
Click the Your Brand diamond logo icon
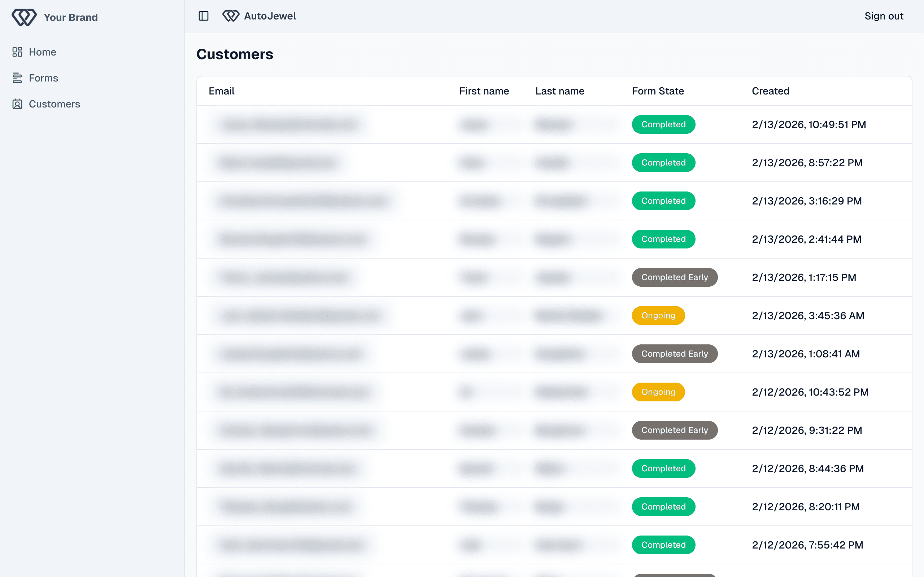(24, 17)
